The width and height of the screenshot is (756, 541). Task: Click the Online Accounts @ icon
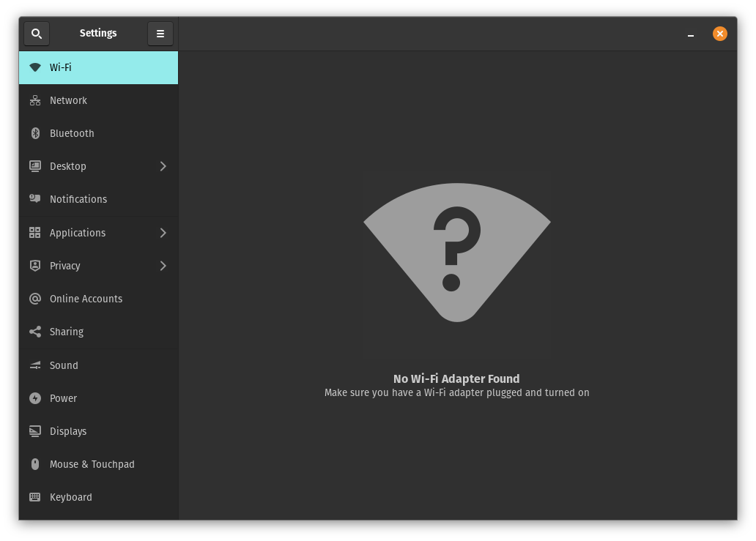[35, 299]
